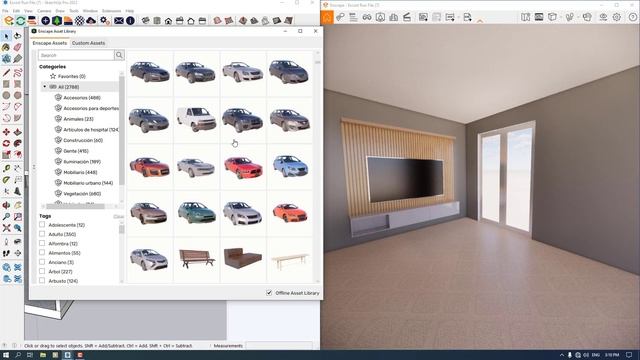Select the green car asset thumbnail
The height and width of the screenshot is (360, 640).
coord(196,213)
